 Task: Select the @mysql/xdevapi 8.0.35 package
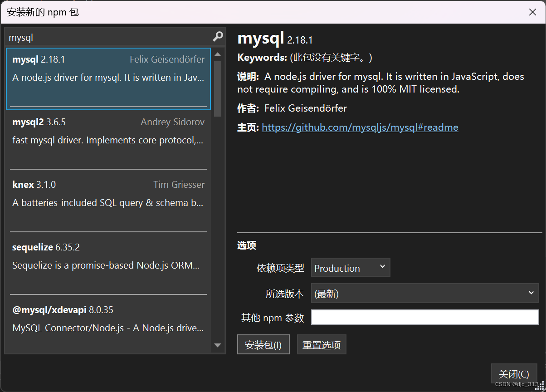click(108, 324)
